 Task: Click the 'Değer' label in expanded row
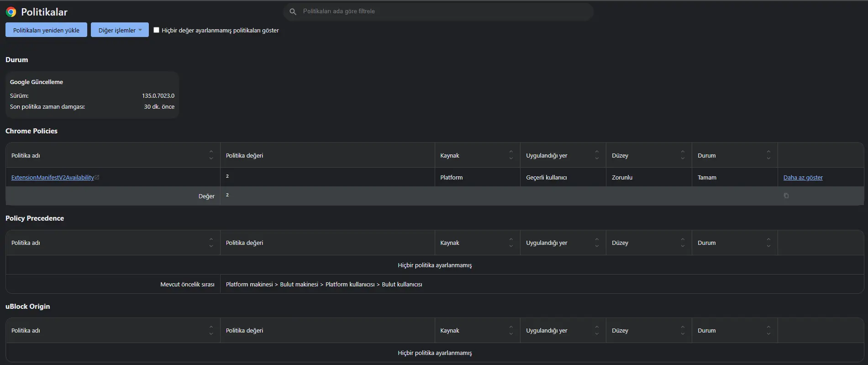point(206,196)
